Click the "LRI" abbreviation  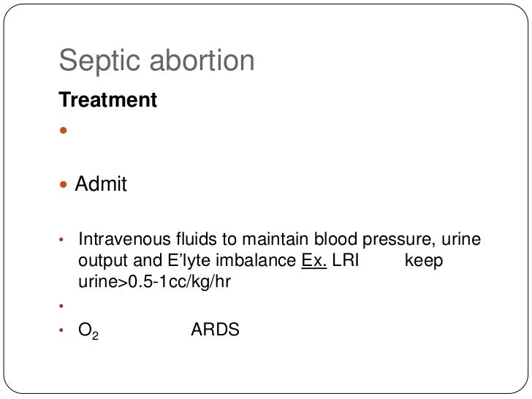[x=346, y=260]
